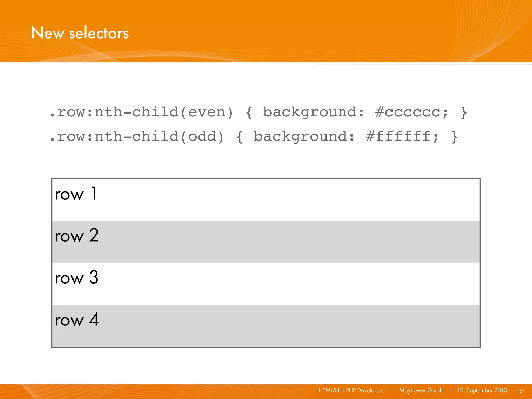Click the "10. September 2010" footer date
Screen dimensions: 532x399
[482, 390]
